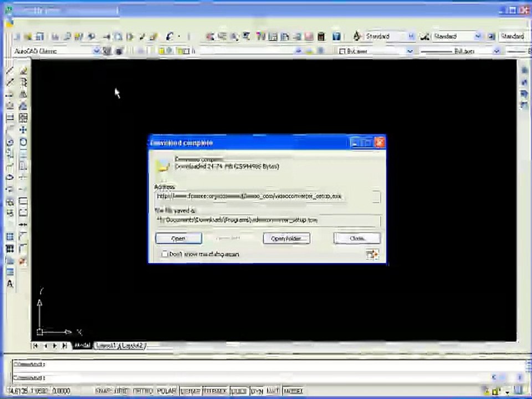Toggle ORTHO mode in status bar
Image resolution: width=532 pixels, height=399 pixels.
click(x=142, y=391)
